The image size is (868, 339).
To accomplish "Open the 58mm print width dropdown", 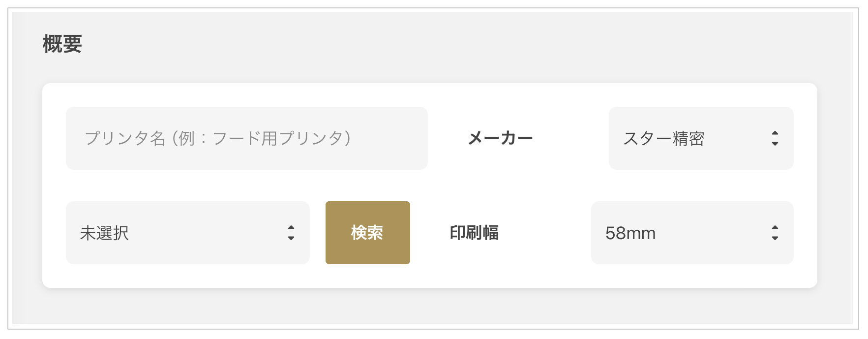I will click(x=692, y=233).
